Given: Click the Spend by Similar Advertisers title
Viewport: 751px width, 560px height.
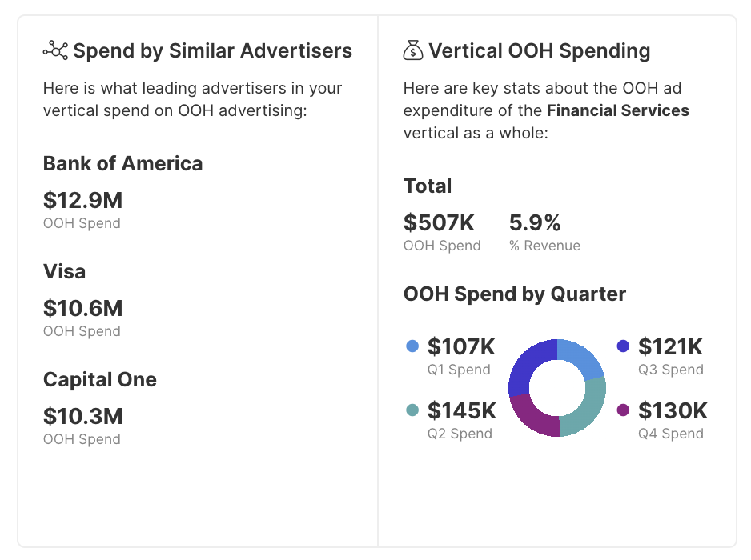Looking at the screenshot, I should [x=212, y=51].
